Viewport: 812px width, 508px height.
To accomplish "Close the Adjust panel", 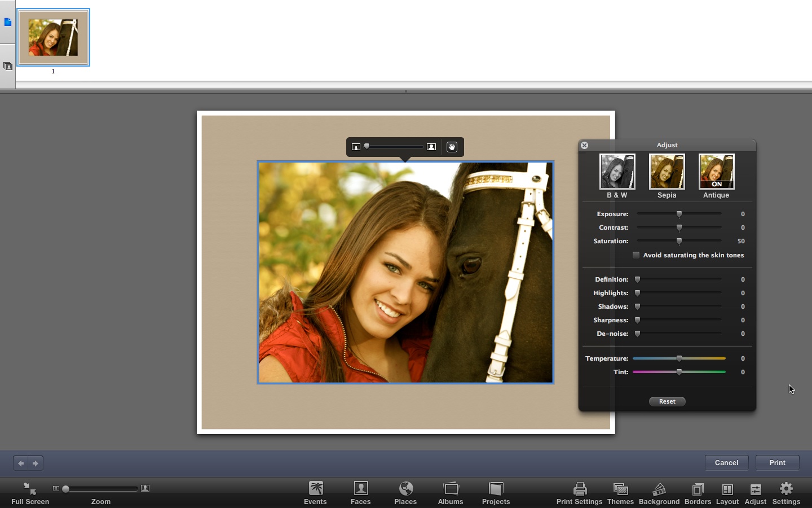I will point(585,145).
